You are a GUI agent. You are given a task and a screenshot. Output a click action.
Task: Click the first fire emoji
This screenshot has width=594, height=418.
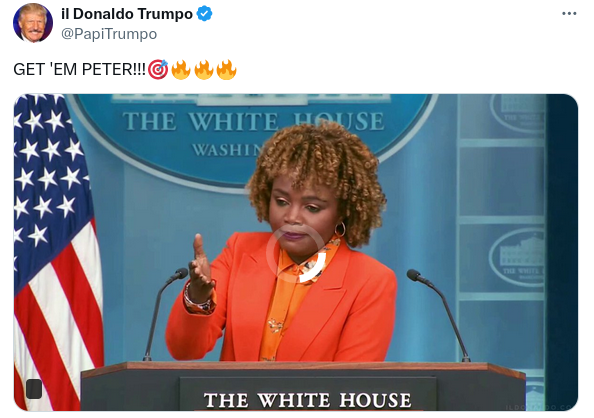tap(181, 69)
